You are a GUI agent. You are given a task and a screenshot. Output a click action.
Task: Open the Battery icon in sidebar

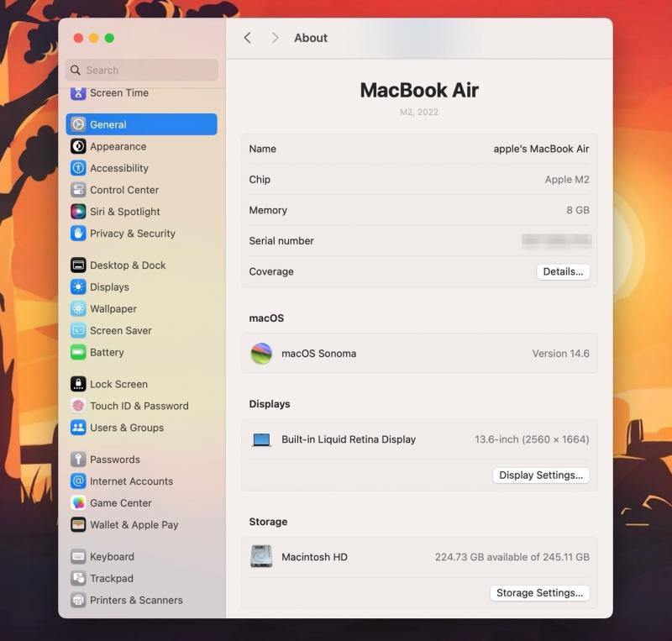[78, 352]
